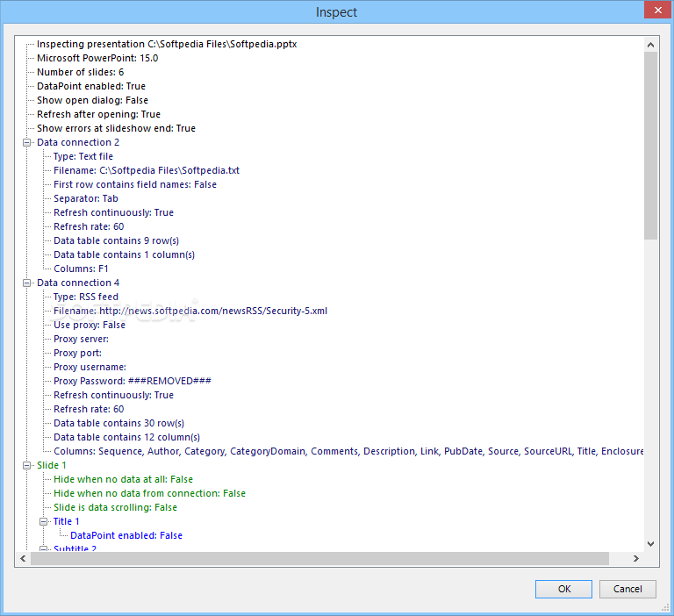Select the 'Data connection 4' label
674x616 pixels.
click(x=78, y=283)
